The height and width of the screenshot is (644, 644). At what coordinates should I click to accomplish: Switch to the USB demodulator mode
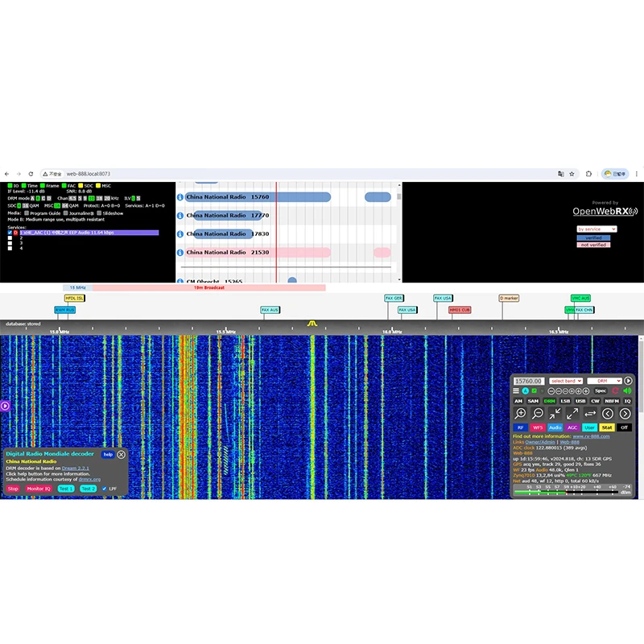coord(580,401)
